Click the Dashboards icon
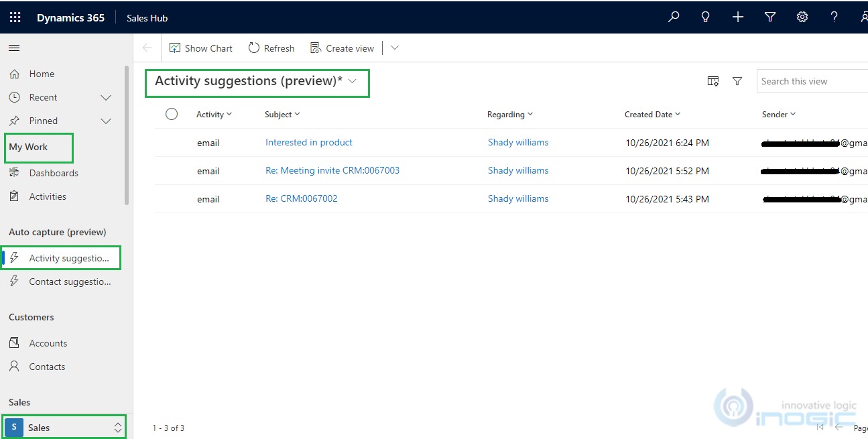 point(14,173)
